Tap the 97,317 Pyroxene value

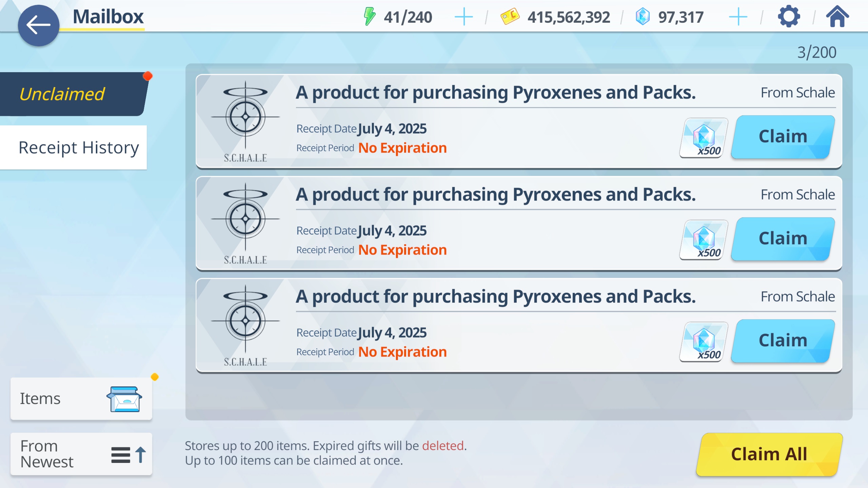(681, 17)
